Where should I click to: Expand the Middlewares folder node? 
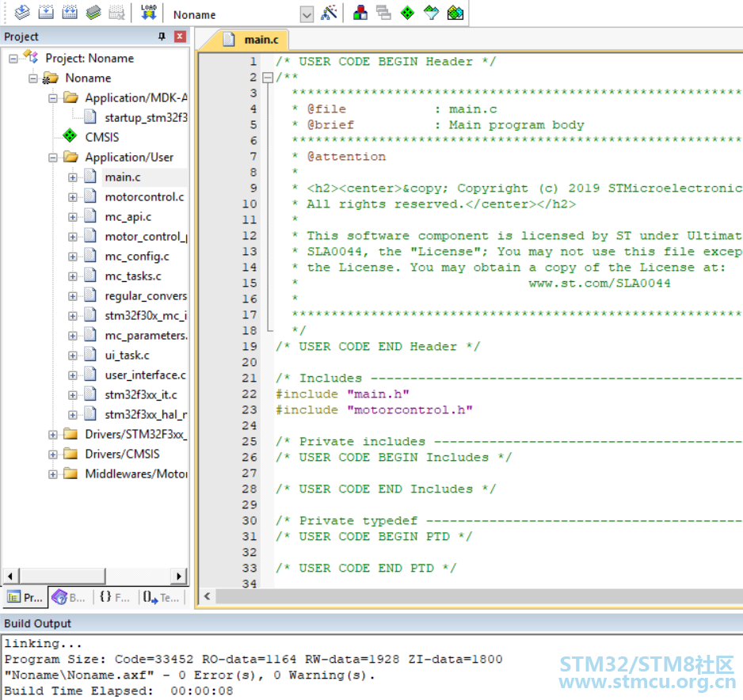click(53, 474)
